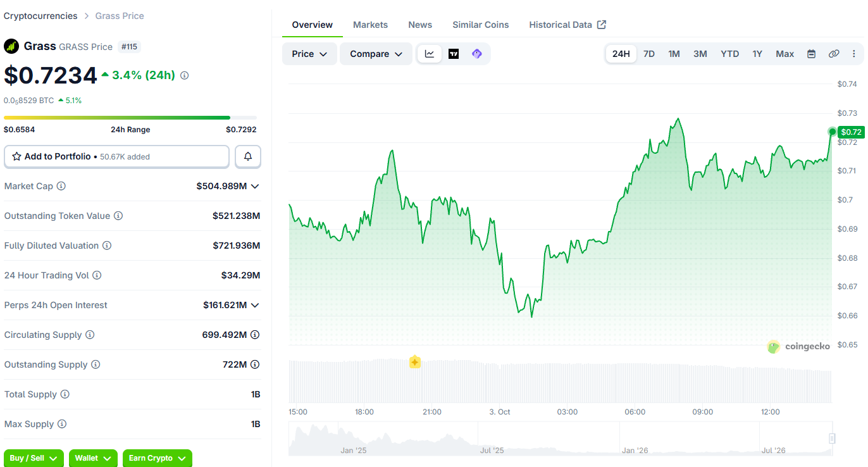This screenshot has height=467, width=868.
Task: Set chart range to YTD
Action: (730, 54)
